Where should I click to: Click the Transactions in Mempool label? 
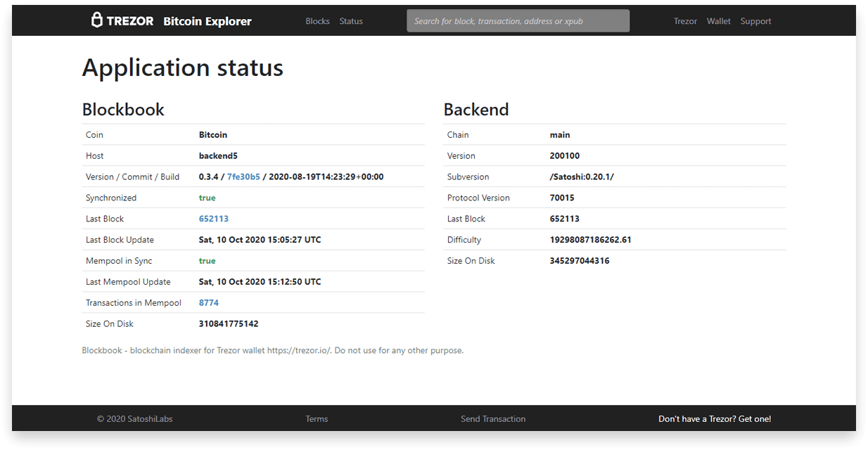click(x=134, y=303)
